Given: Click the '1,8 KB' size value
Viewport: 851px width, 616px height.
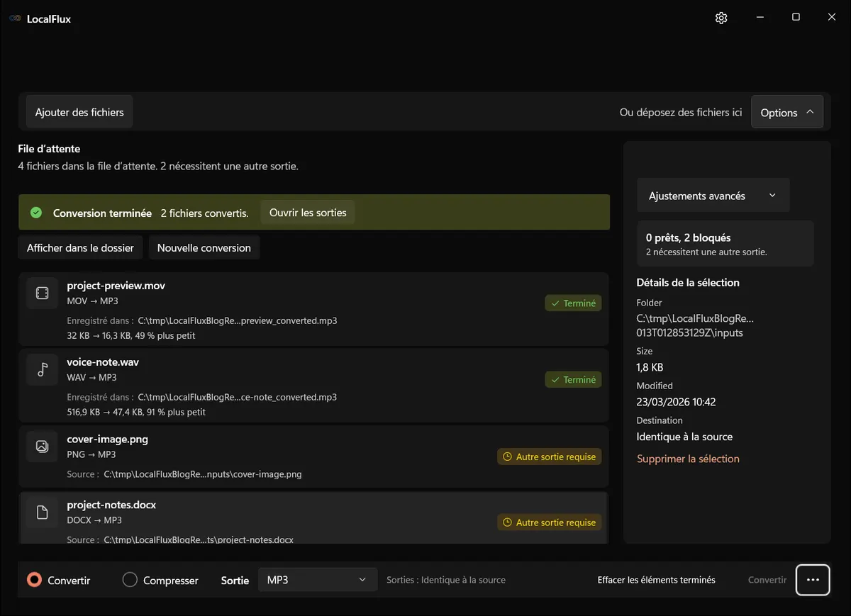Looking at the screenshot, I should click(x=650, y=367).
